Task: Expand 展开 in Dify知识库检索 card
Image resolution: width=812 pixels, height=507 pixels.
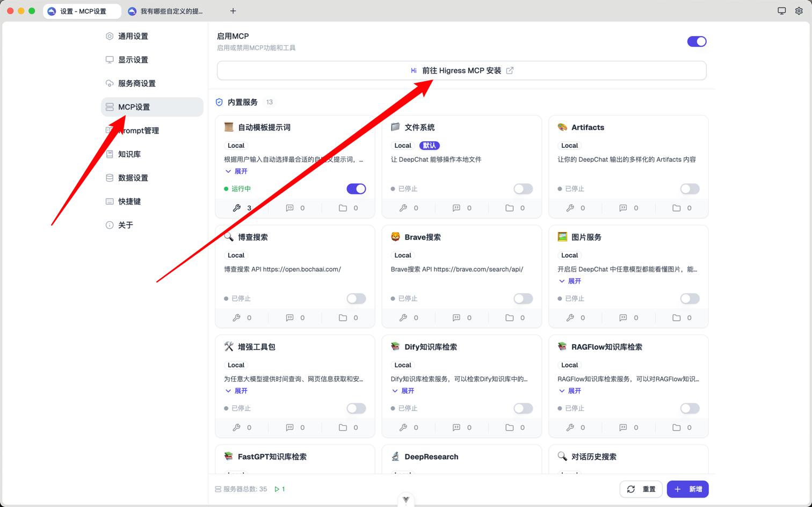Action: point(403,391)
